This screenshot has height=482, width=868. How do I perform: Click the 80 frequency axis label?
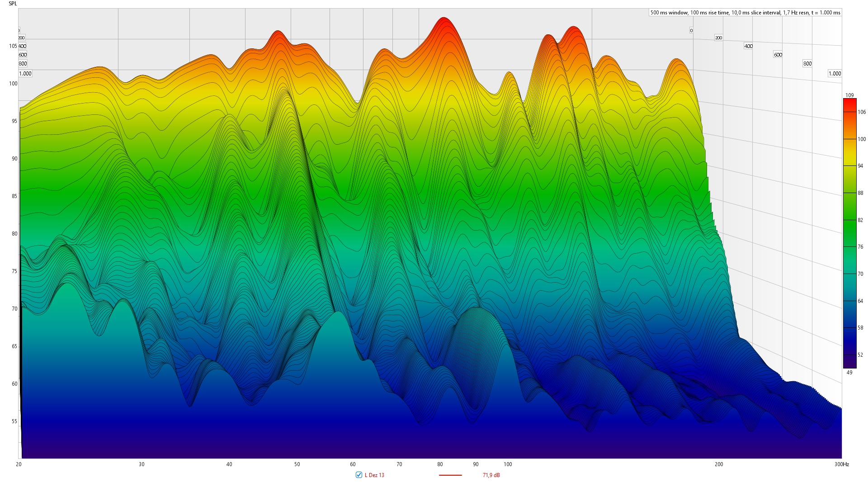[440, 464]
